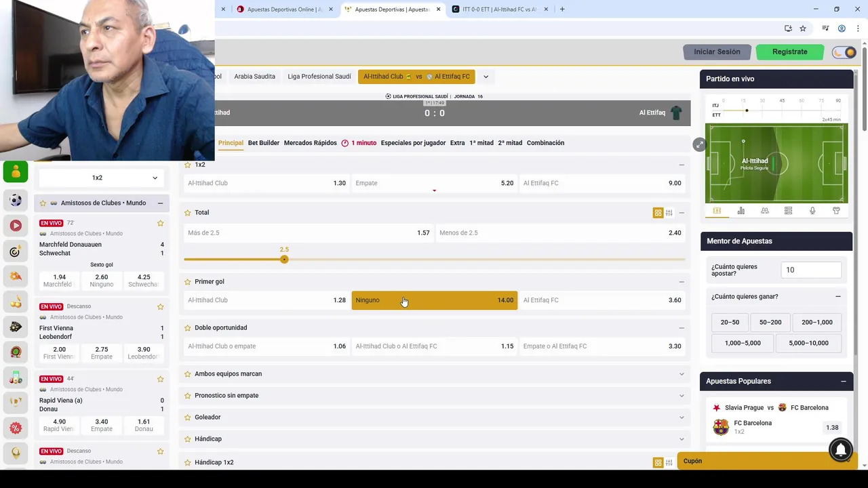Image resolution: width=868 pixels, height=488 pixels.
Task: Open the Liga Profesional Saudí breadcrumb
Action: pyautogui.click(x=319, y=77)
